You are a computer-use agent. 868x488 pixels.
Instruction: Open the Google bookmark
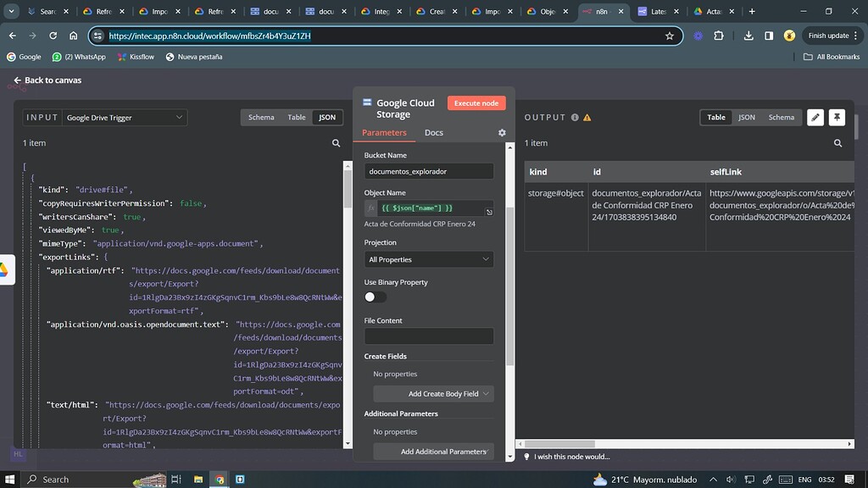click(24, 57)
